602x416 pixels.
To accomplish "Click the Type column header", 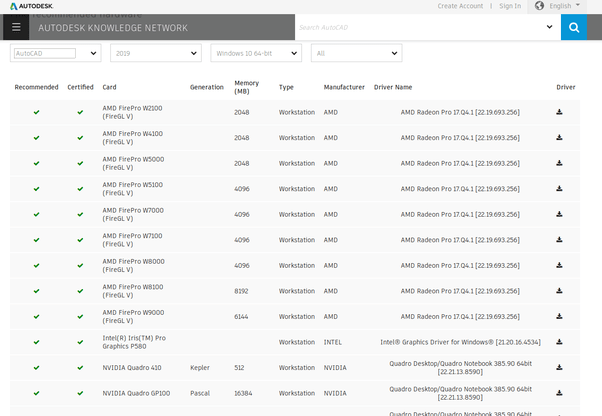I will [286, 87].
